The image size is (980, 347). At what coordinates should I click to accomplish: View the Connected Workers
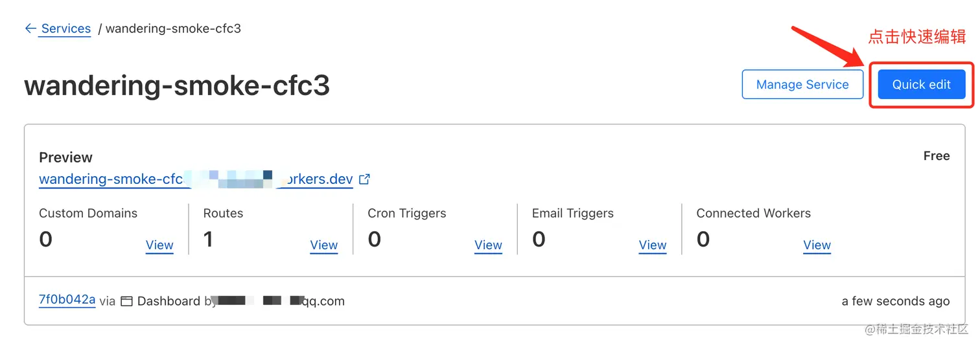pyautogui.click(x=817, y=245)
